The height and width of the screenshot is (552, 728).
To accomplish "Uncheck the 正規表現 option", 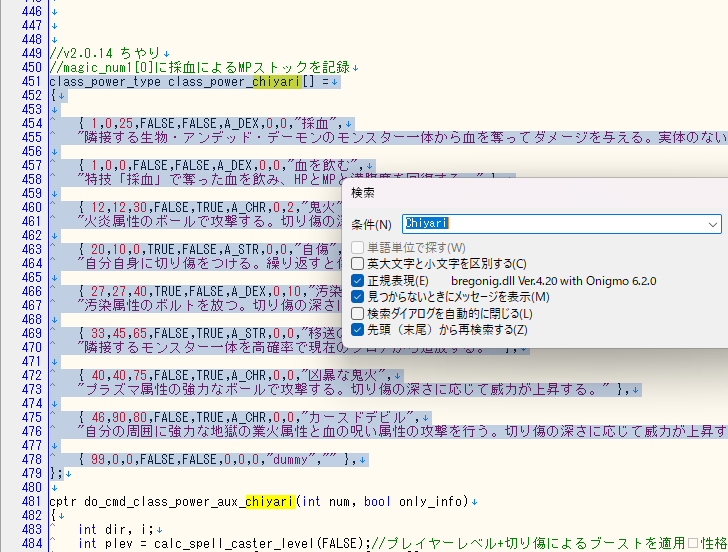I will 358,281.
